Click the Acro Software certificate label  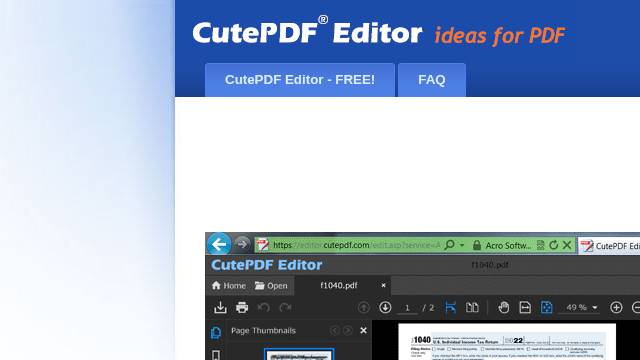click(x=508, y=245)
